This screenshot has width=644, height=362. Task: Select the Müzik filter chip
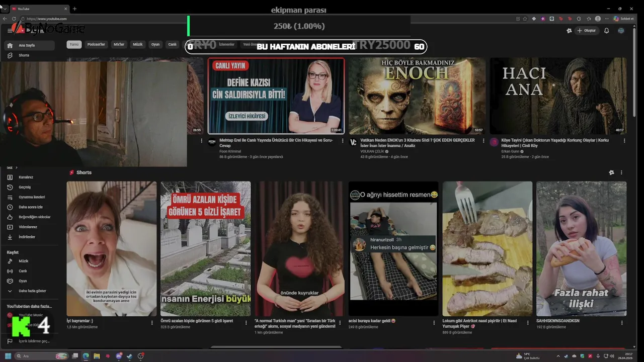coord(137,44)
